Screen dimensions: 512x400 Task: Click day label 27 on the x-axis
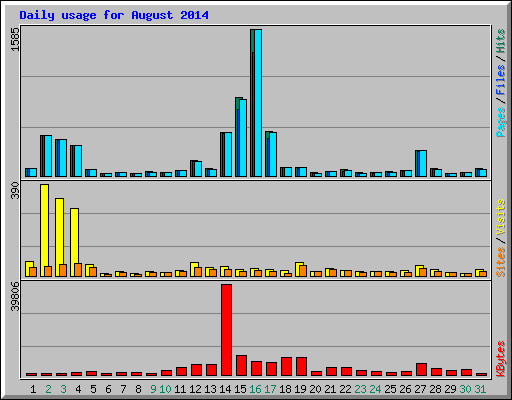(420, 389)
